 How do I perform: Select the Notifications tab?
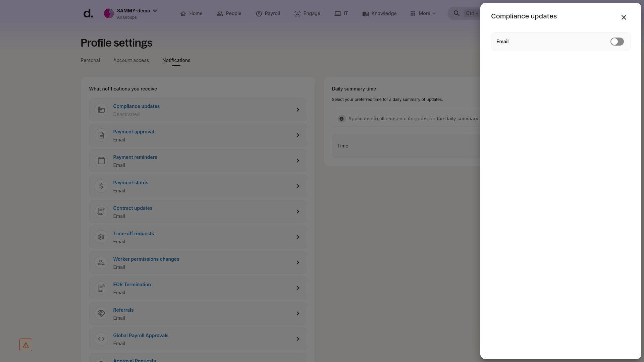pyautogui.click(x=176, y=60)
